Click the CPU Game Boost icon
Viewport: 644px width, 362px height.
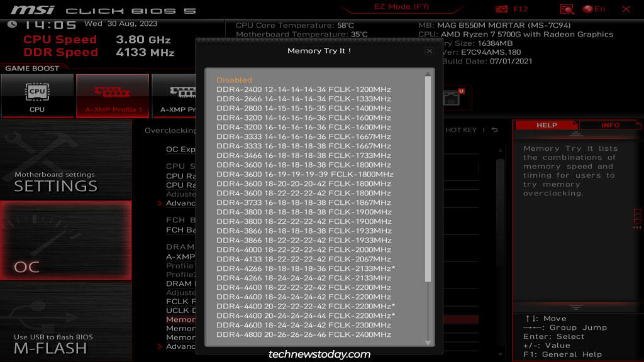pyautogui.click(x=37, y=96)
